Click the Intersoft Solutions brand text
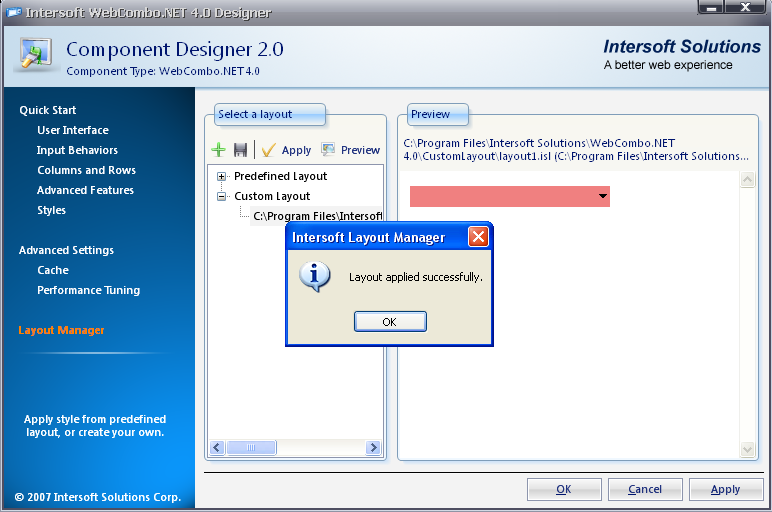The height and width of the screenshot is (512, 772). click(682, 46)
